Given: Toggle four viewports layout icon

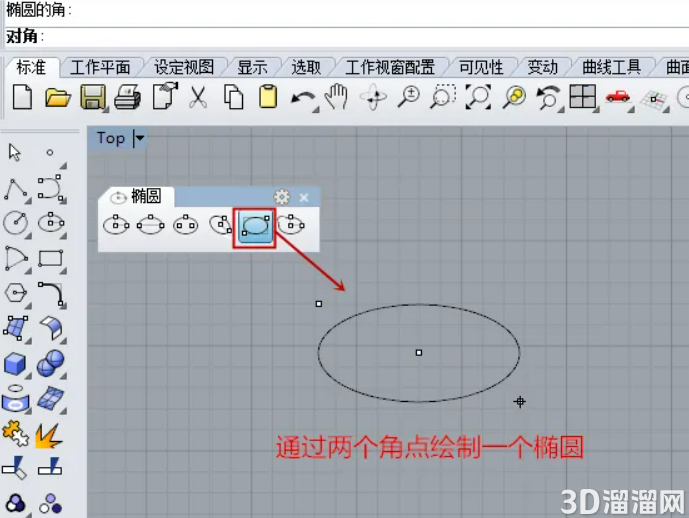Looking at the screenshot, I should pyautogui.click(x=583, y=97).
